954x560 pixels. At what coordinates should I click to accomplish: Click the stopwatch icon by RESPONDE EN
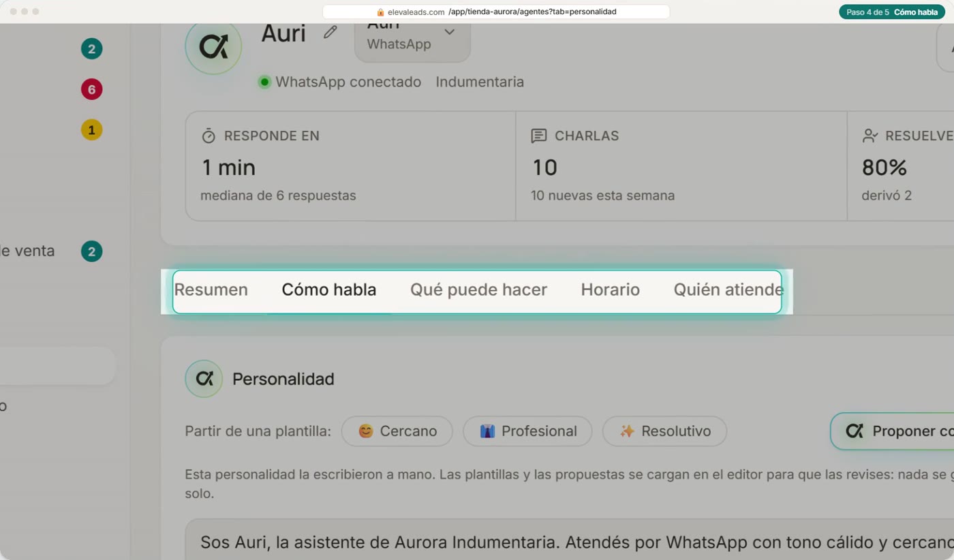pyautogui.click(x=209, y=136)
